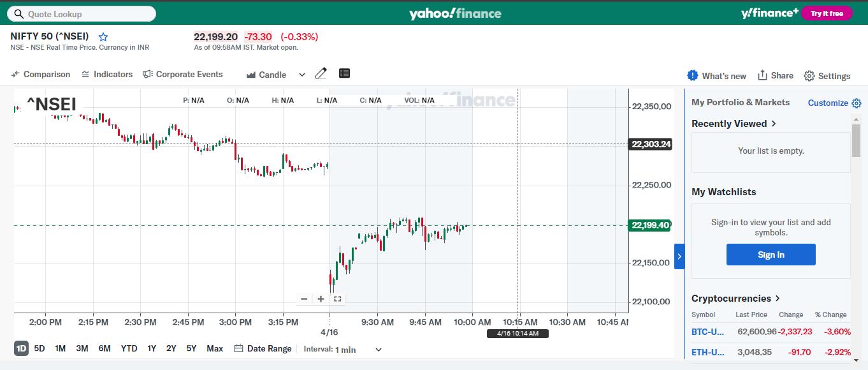This screenshot has height=370, width=868.
Task: Zoom in the chart with plus icon
Action: point(321,299)
